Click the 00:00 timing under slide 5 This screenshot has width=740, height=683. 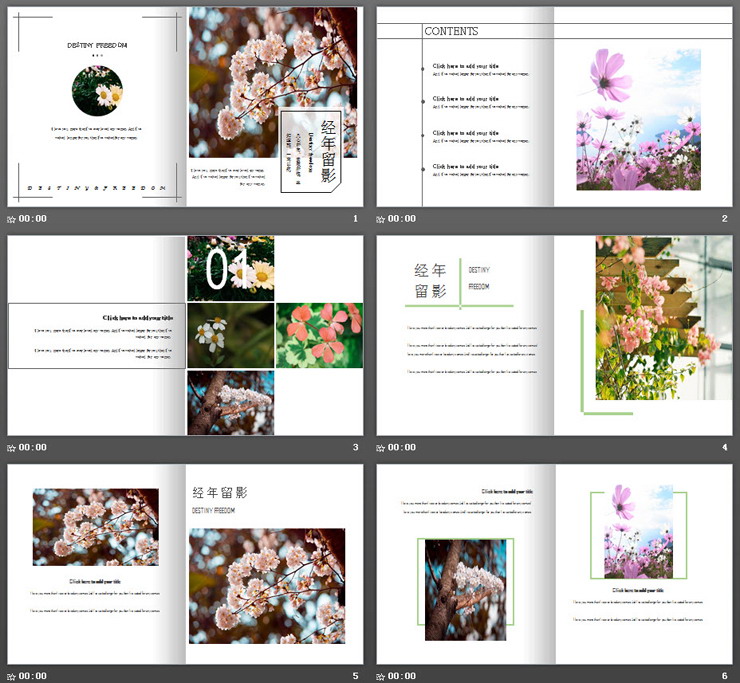pos(33,676)
